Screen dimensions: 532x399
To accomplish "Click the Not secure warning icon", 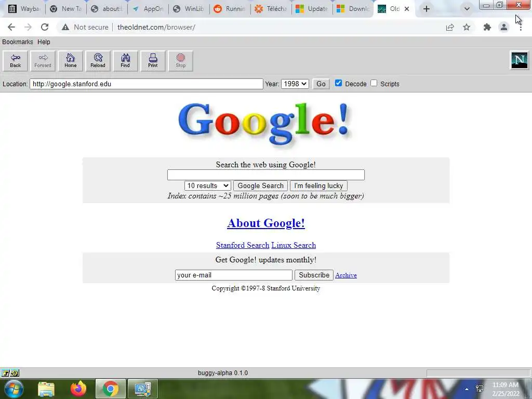I will (65, 27).
